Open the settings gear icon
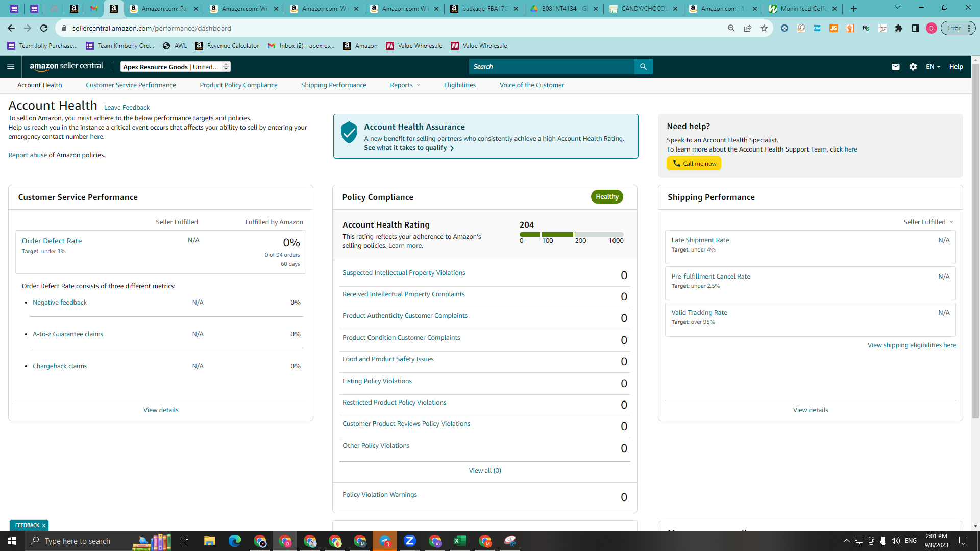 913,67
